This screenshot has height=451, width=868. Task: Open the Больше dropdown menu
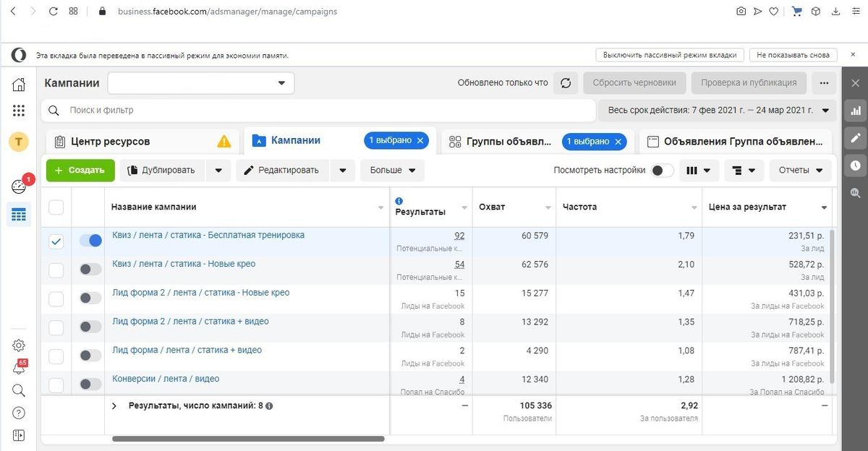pos(393,171)
